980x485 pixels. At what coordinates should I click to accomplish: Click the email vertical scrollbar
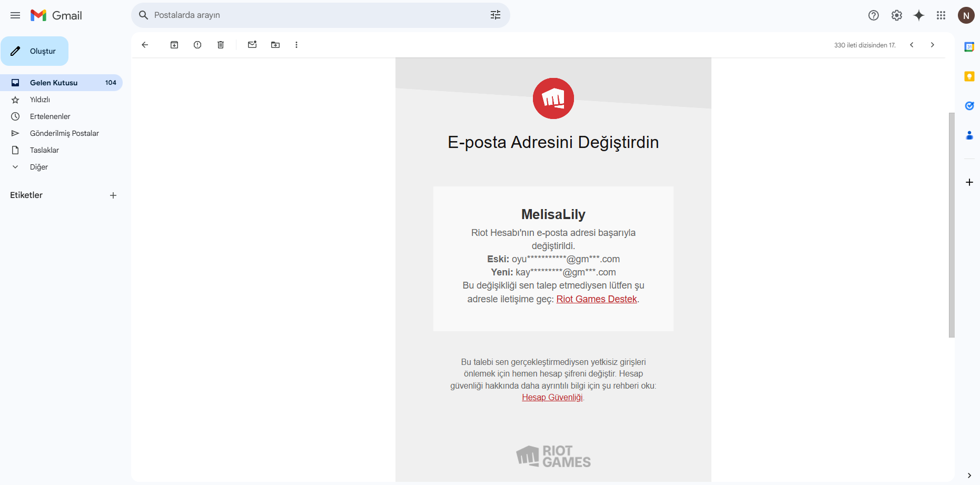click(952, 225)
